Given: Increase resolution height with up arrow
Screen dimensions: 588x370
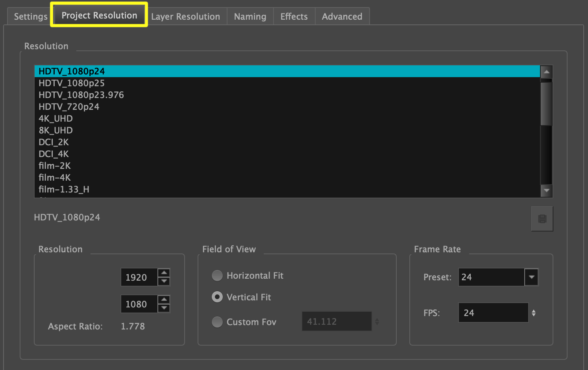Looking at the screenshot, I should (x=164, y=300).
